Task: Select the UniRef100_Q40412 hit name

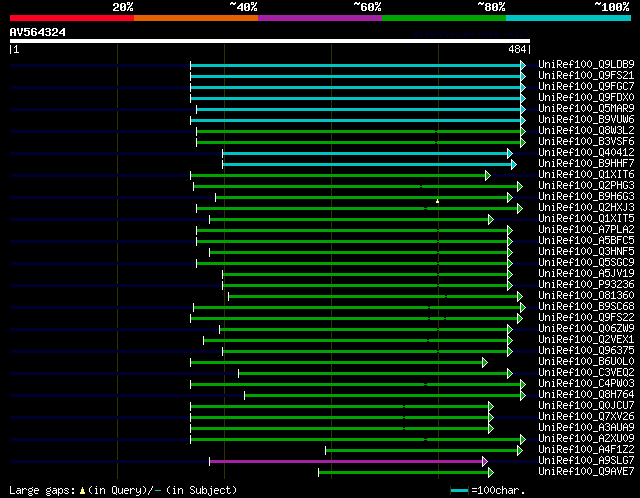Action: [586, 153]
